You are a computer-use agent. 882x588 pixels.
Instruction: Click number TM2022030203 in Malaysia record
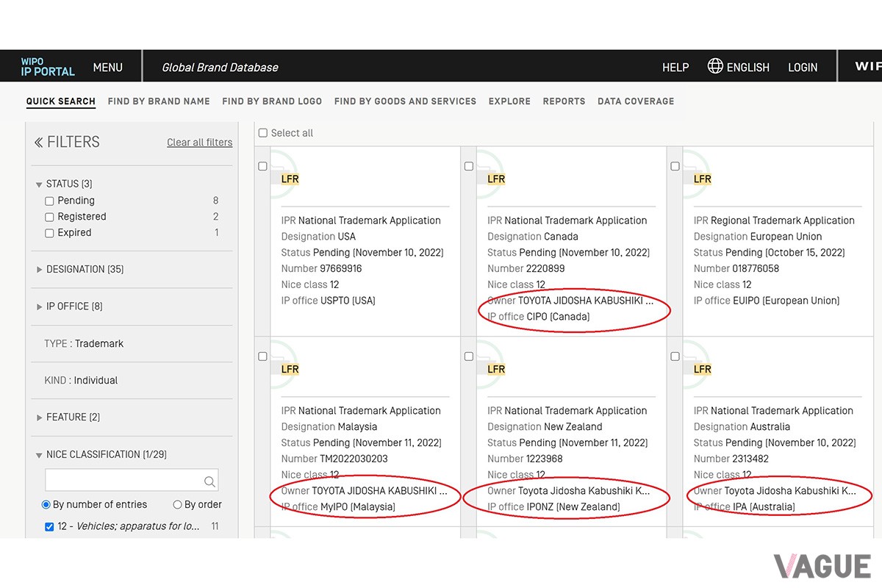pos(354,459)
